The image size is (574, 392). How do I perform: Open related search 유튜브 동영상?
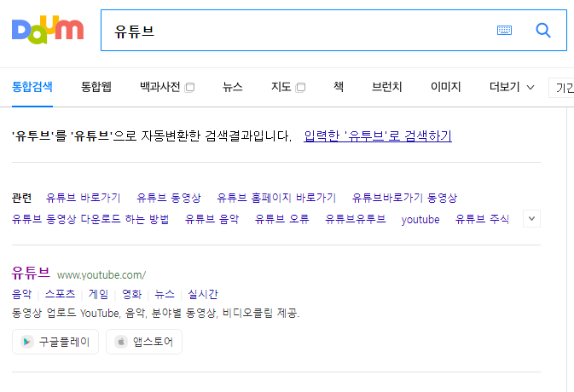click(x=169, y=198)
